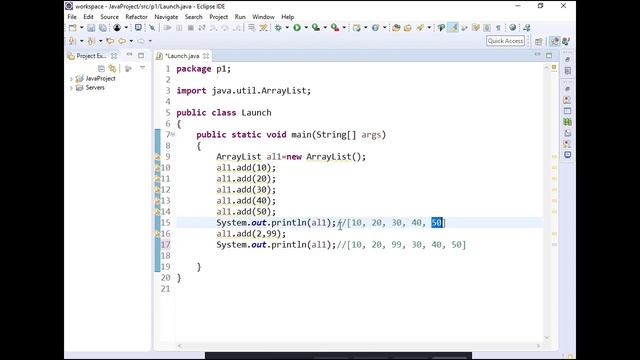Open the Edit menu

[88, 17]
